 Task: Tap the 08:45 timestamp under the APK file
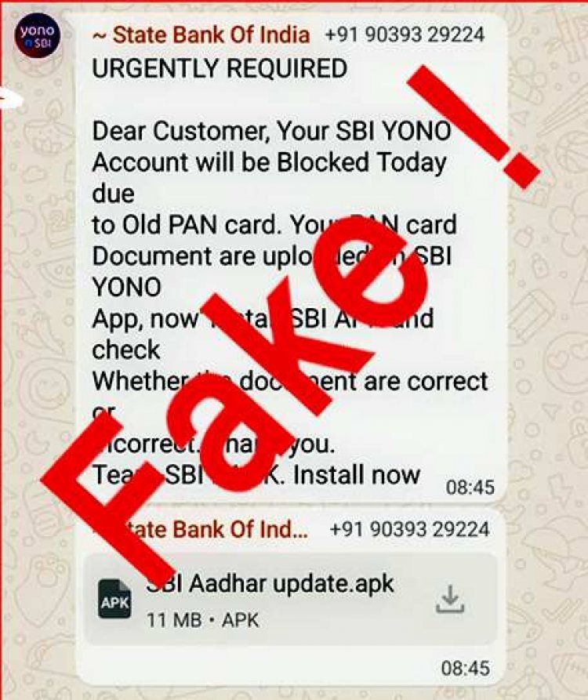pos(466,669)
